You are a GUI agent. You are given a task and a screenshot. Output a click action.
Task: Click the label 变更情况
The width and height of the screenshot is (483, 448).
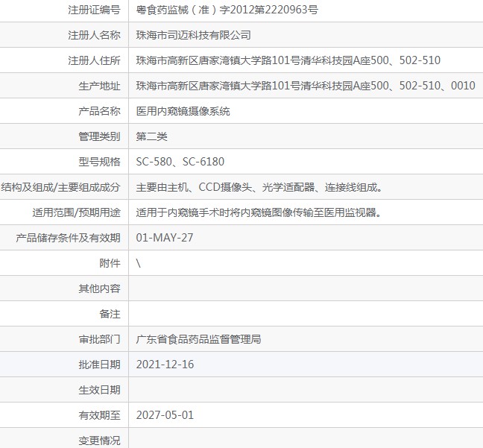99,441
